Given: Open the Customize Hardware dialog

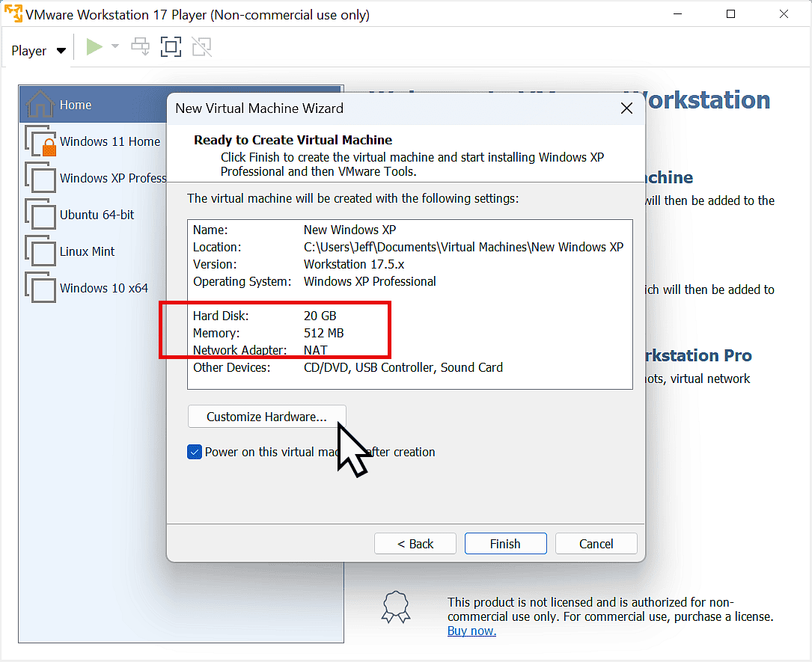Looking at the screenshot, I should (266, 416).
